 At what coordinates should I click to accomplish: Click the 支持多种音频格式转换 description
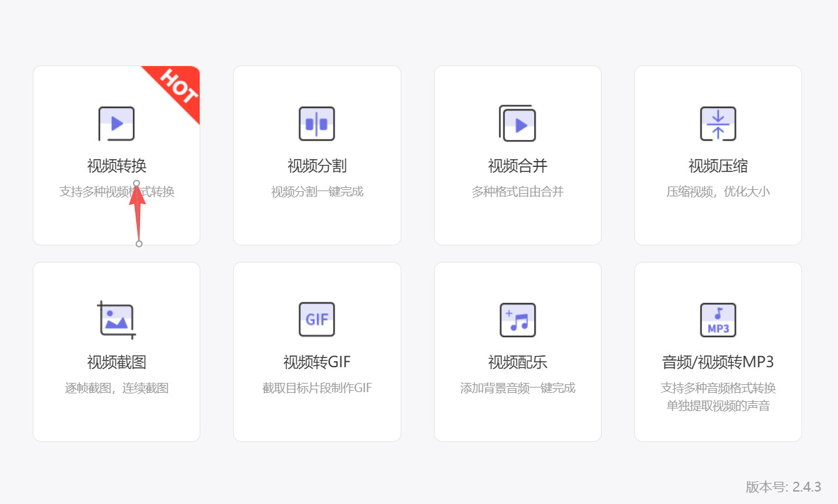718,388
